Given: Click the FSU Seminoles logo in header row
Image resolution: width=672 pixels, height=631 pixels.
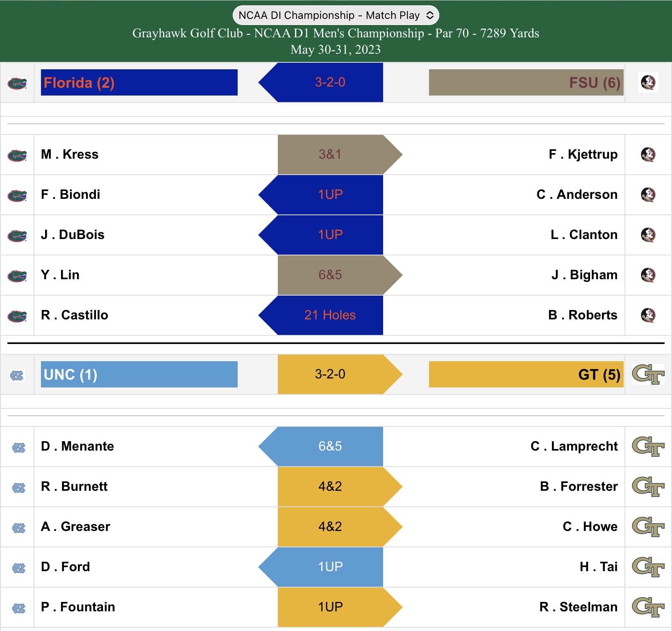Looking at the screenshot, I should (648, 82).
